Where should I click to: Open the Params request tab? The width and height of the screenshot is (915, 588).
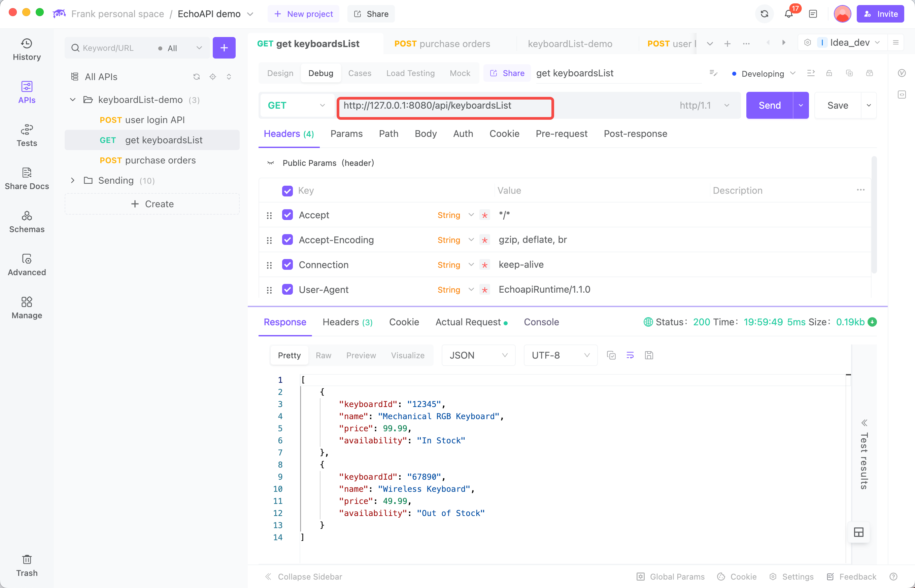346,134
